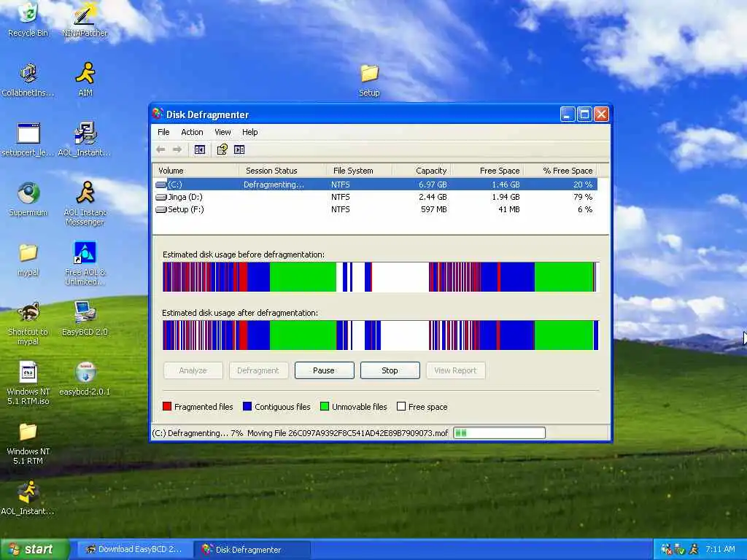Sort by the Capacity column header
This screenshot has height=560, width=747.
(422, 171)
